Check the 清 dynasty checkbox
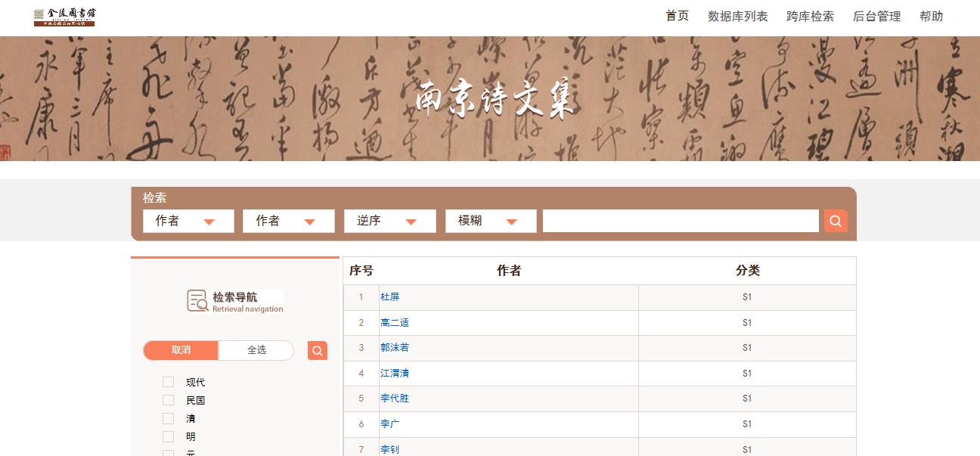The width and height of the screenshot is (980, 456). pyautogui.click(x=168, y=419)
